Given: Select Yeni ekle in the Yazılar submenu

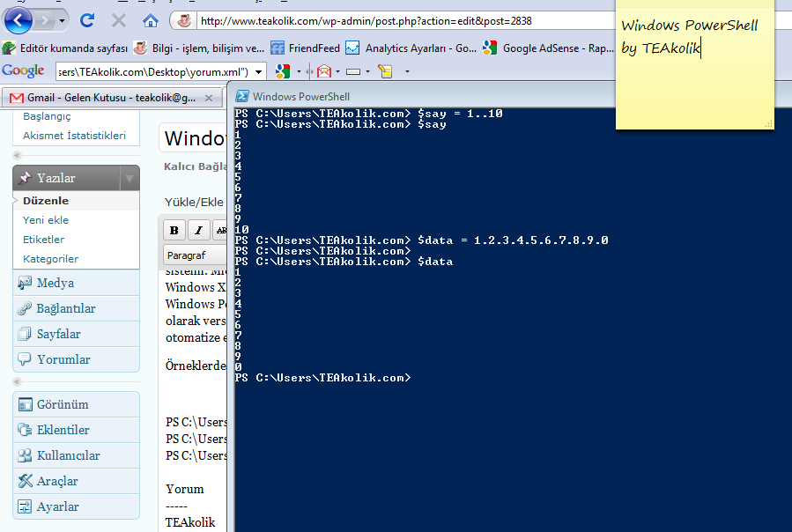Looking at the screenshot, I should coord(46,220).
